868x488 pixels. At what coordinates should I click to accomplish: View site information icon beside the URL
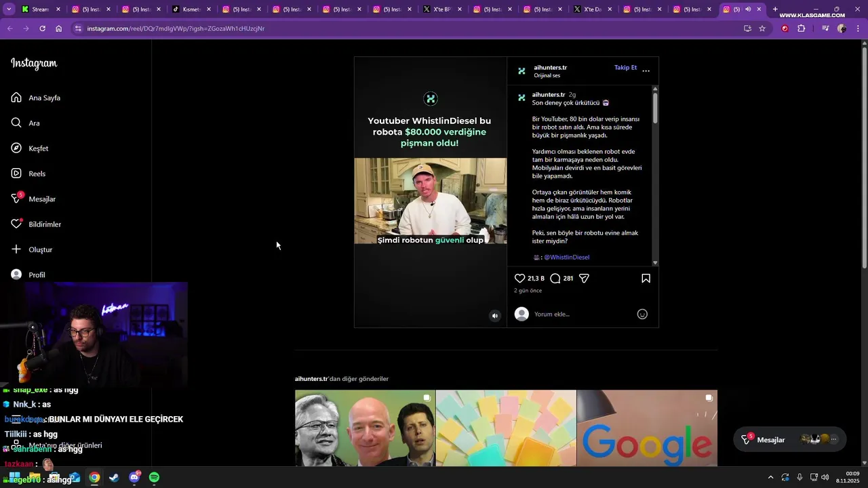point(78,28)
